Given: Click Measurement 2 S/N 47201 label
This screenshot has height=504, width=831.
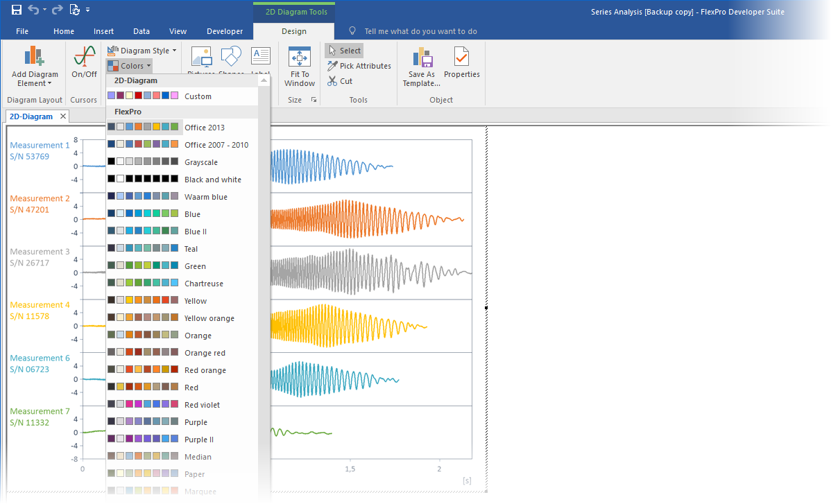Looking at the screenshot, I should point(40,204).
